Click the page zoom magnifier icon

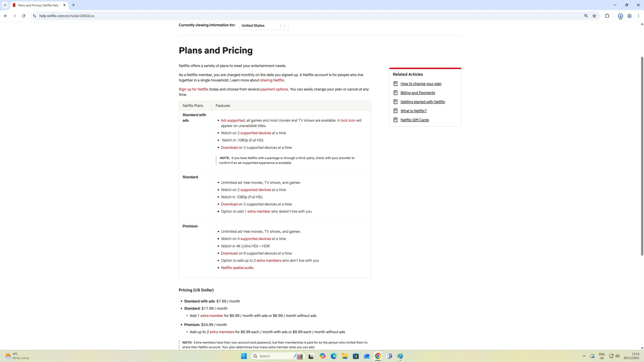586,16
